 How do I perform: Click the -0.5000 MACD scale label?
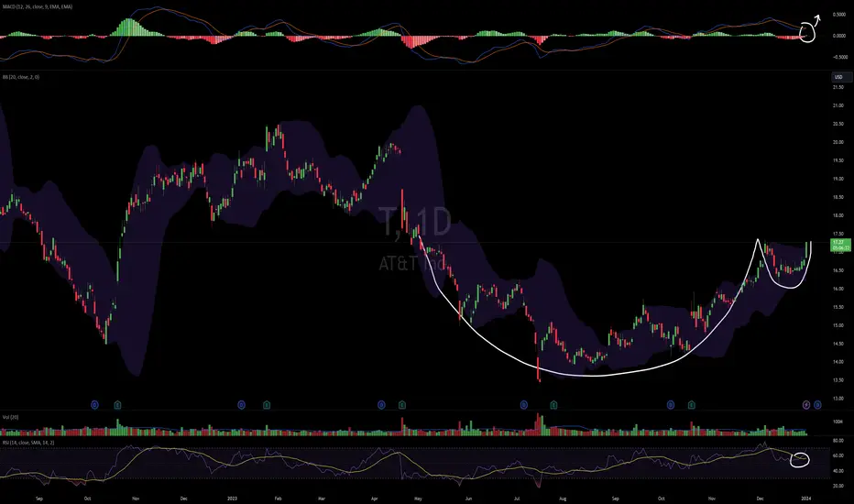pos(838,57)
